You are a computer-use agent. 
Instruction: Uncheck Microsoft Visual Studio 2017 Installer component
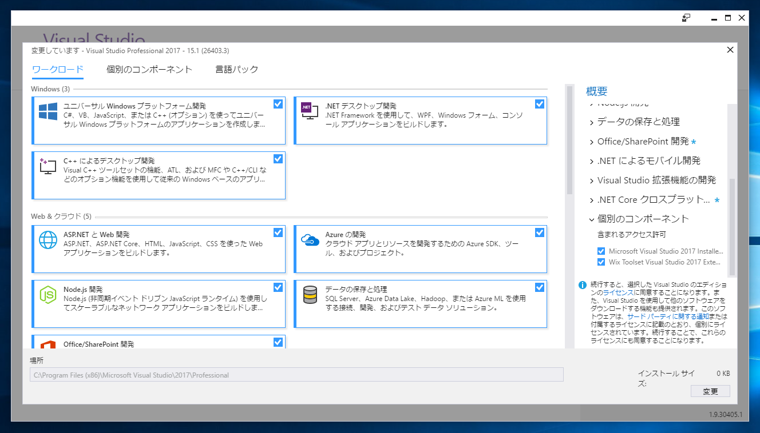click(x=601, y=251)
